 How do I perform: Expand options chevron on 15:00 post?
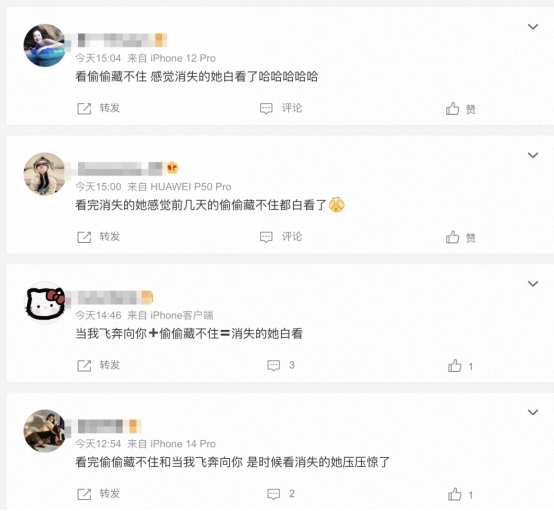tap(533, 155)
